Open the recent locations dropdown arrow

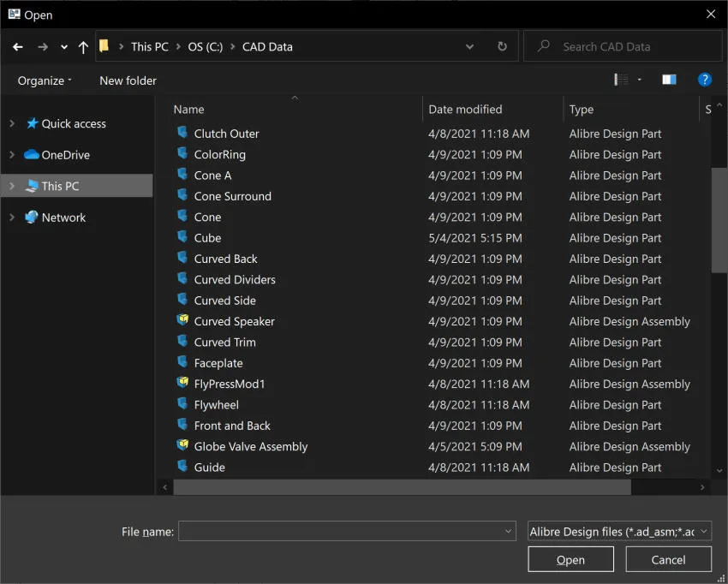coord(64,47)
